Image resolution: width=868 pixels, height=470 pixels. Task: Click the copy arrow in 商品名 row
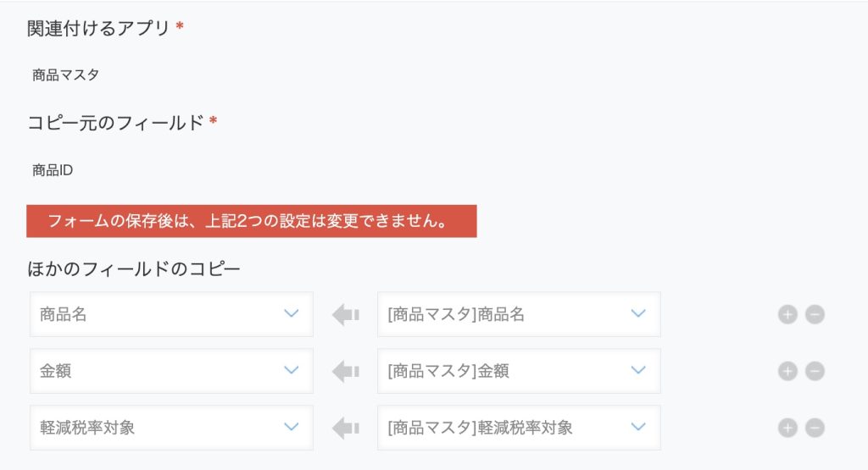click(346, 315)
